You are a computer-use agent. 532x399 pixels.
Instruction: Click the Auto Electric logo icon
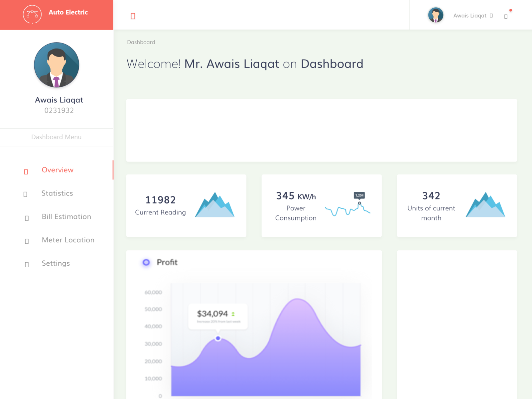32,14
